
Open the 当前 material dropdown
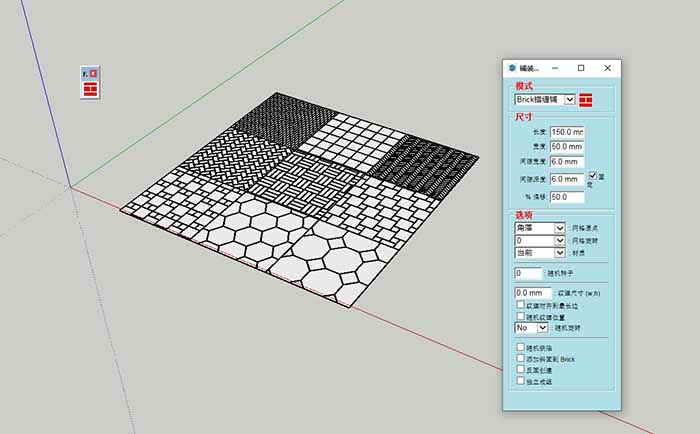click(x=559, y=253)
